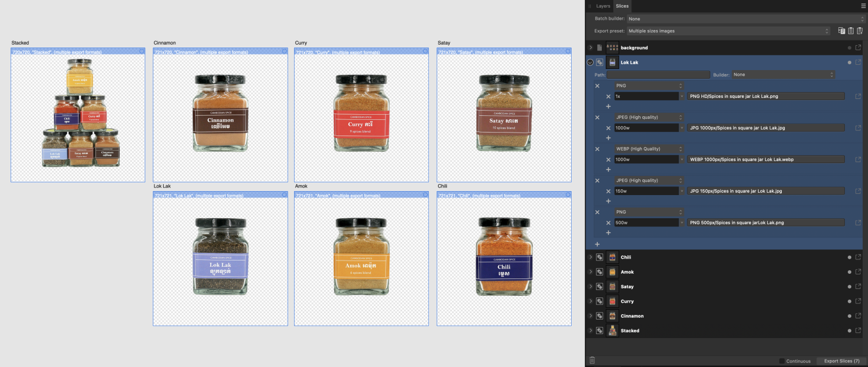Viewport: 868px width, 367px height.
Task: Open the Export preset dropdown
Action: (729, 31)
